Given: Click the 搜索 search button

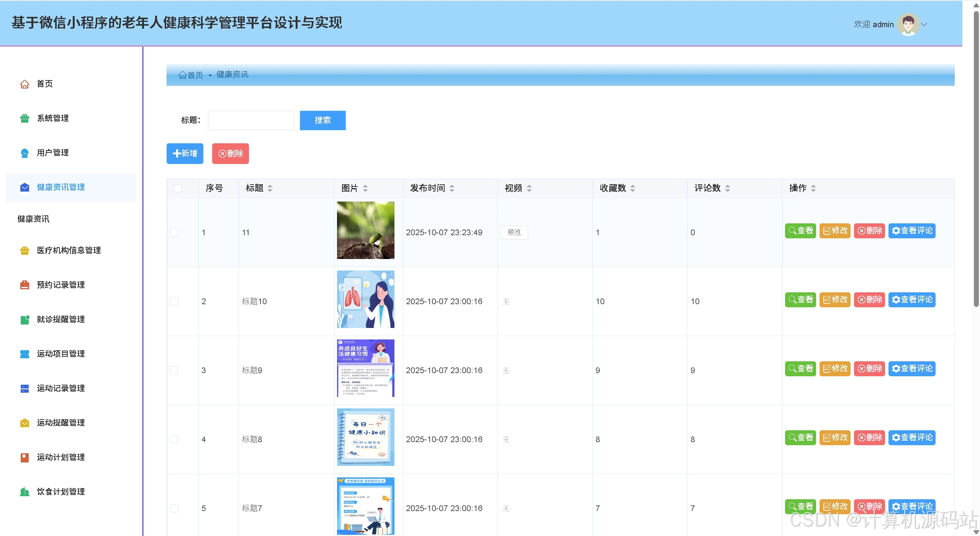Looking at the screenshot, I should [x=322, y=120].
